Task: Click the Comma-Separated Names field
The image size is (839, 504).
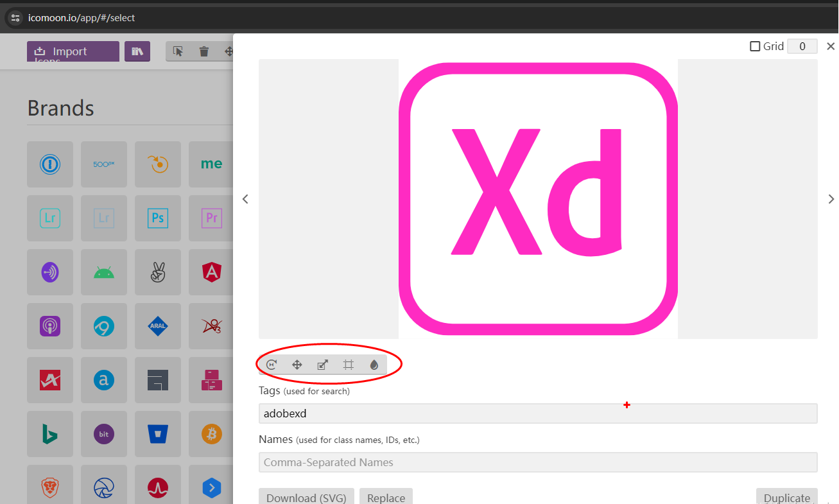Action: [x=538, y=462]
